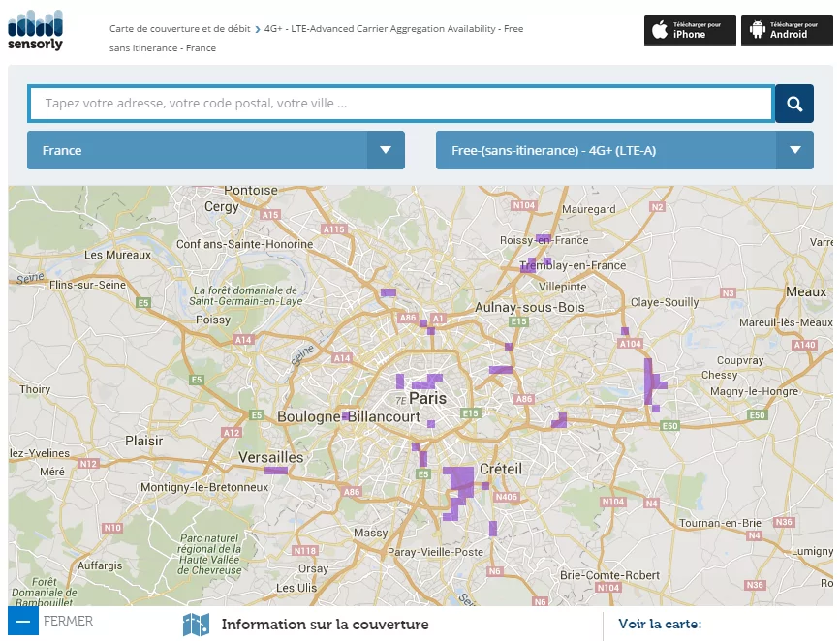Image resolution: width=840 pixels, height=641 pixels.
Task: Click the Paris label on the map
Action: click(x=428, y=398)
